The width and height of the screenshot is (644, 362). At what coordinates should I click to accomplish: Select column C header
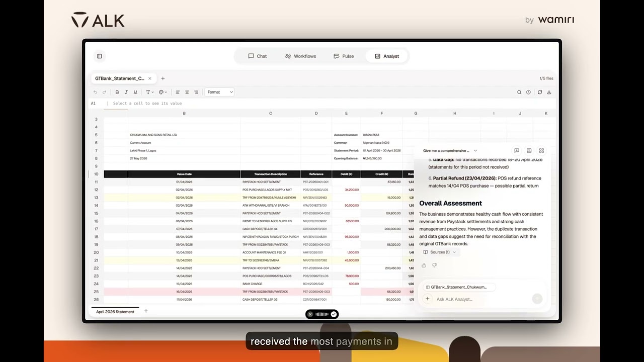pos(271,113)
